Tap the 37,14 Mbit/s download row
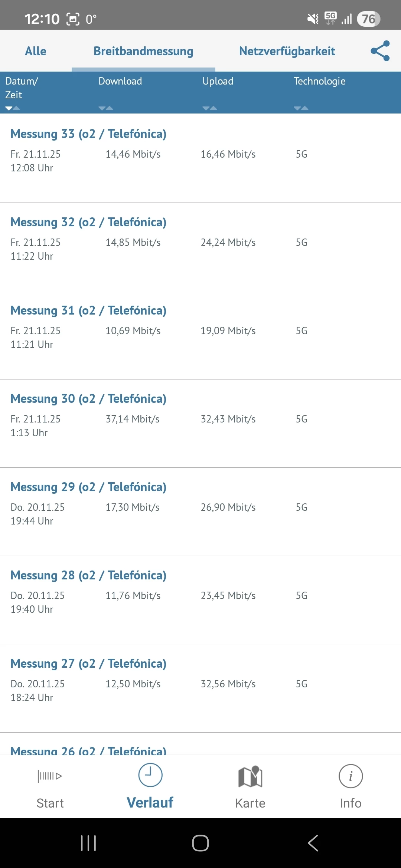 pos(200,423)
